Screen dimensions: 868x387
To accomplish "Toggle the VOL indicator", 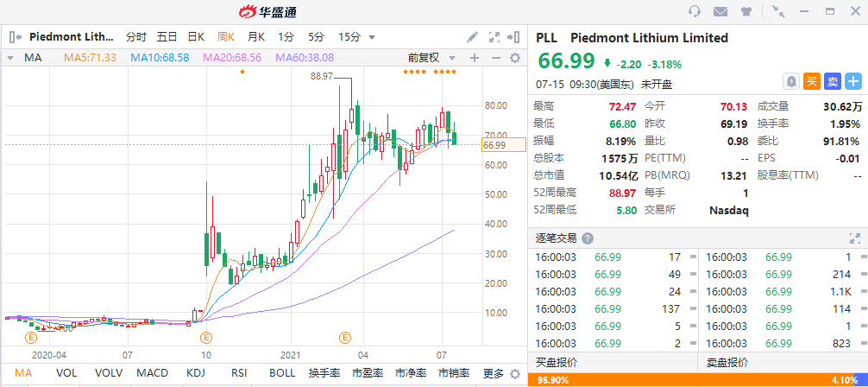I will [66, 373].
